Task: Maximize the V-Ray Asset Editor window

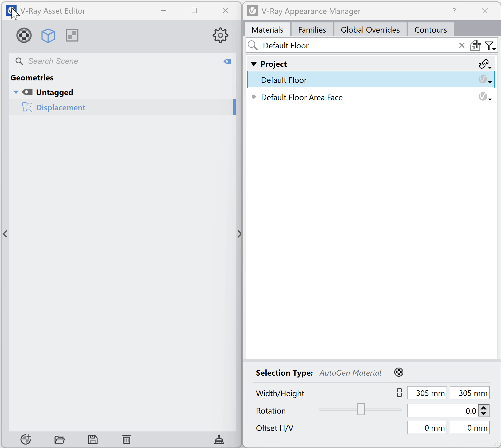Action: (x=194, y=11)
